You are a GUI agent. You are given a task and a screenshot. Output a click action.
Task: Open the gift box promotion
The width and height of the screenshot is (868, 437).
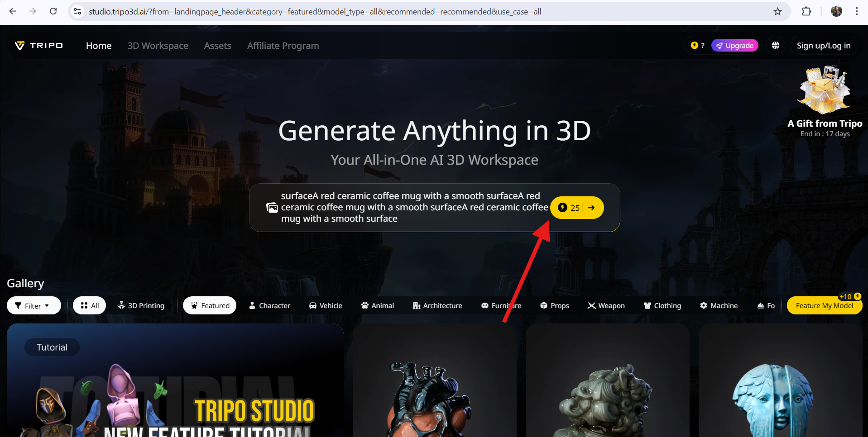[x=825, y=90]
